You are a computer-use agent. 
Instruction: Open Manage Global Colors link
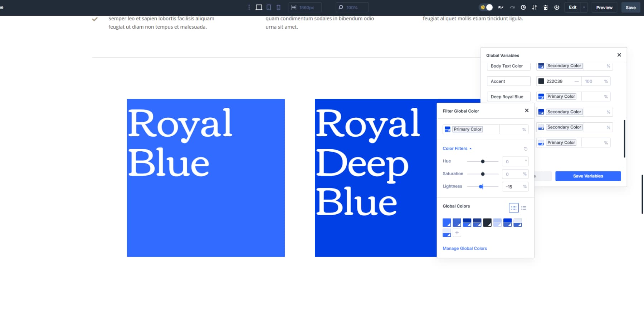click(464, 248)
